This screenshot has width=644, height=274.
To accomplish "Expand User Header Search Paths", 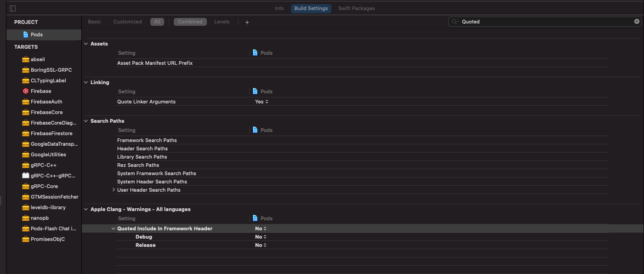I will 114,190.
